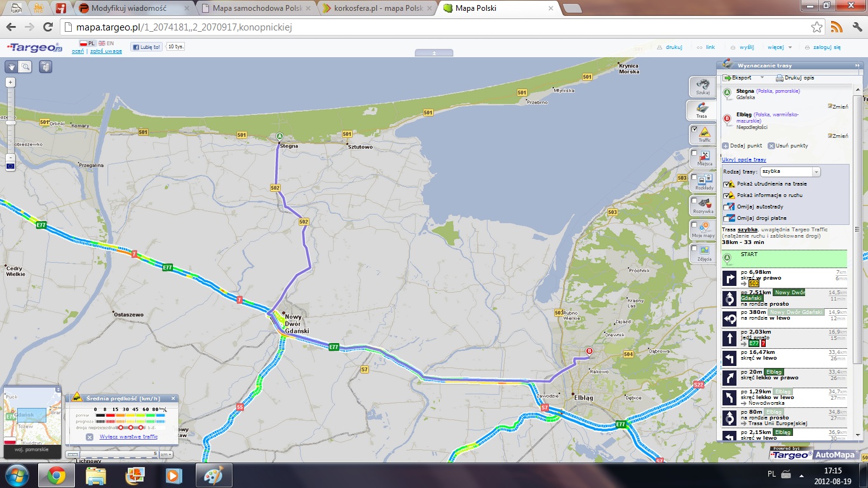The height and width of the screenshot is (488, 868).
Task: Reload the page with Chrome's refresh button
Action: [x=48, y=27]
